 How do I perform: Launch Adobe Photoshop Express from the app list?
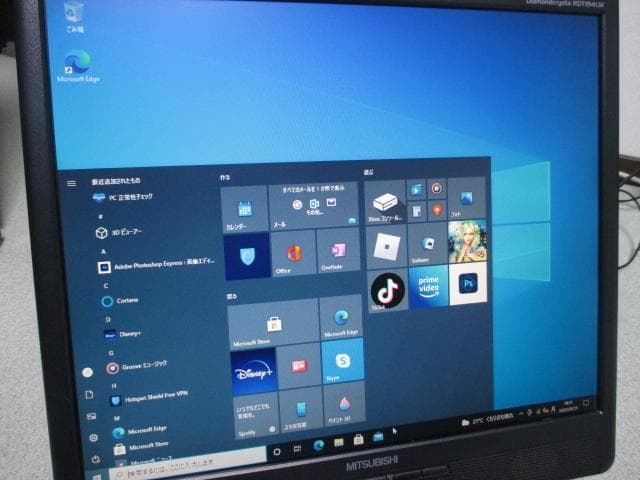pos(156,264)
